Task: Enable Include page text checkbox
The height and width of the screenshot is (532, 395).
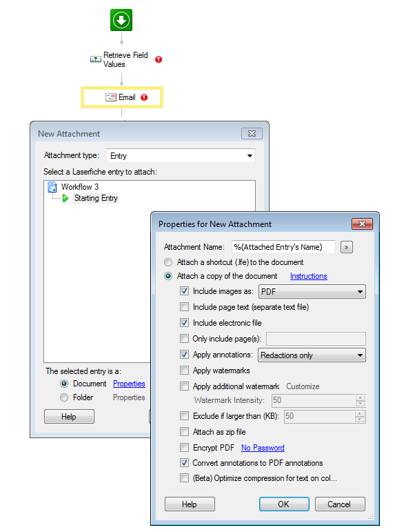Action: 184,307
